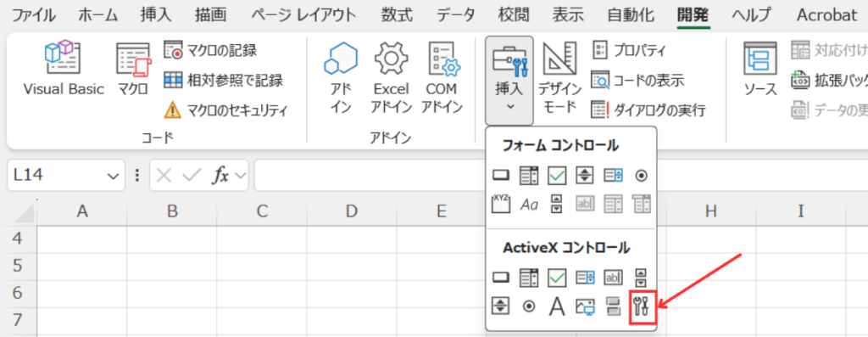Insert a form control Combo Box

(x=529, y=176)
